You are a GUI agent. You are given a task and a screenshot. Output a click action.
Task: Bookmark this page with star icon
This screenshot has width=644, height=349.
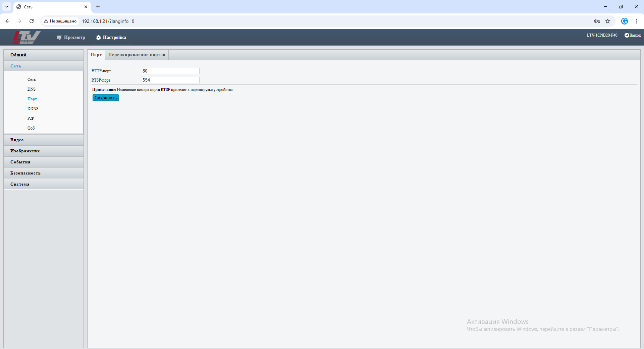pos(608,21)
